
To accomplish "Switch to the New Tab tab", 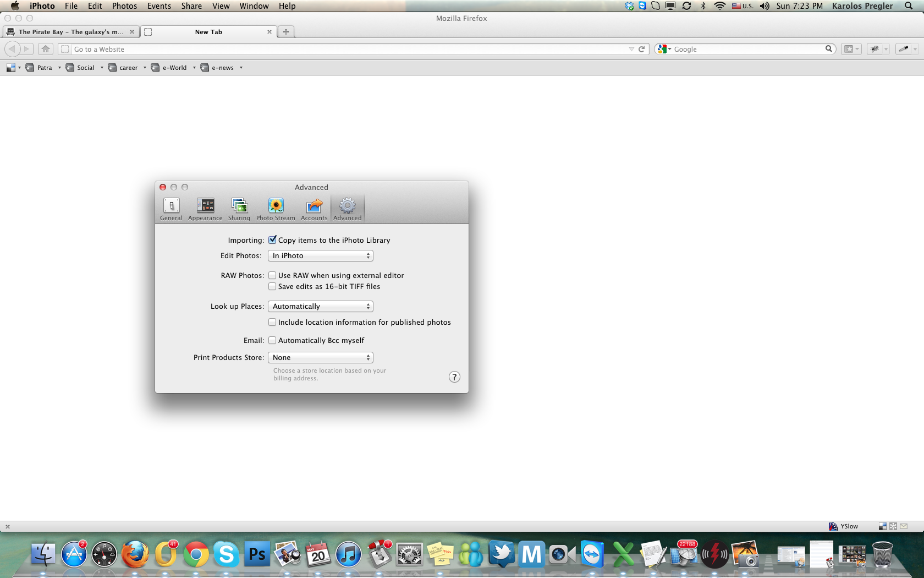I will click(208, 32).
